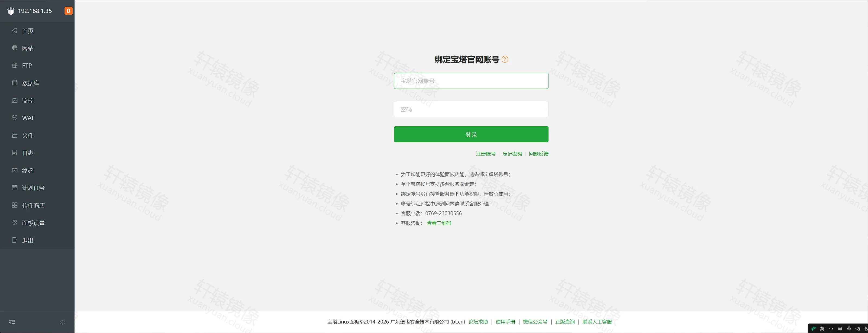This screenshot has width=868, height=333.
Task: Click the 问题反馈 link
Action: [538, 154]
